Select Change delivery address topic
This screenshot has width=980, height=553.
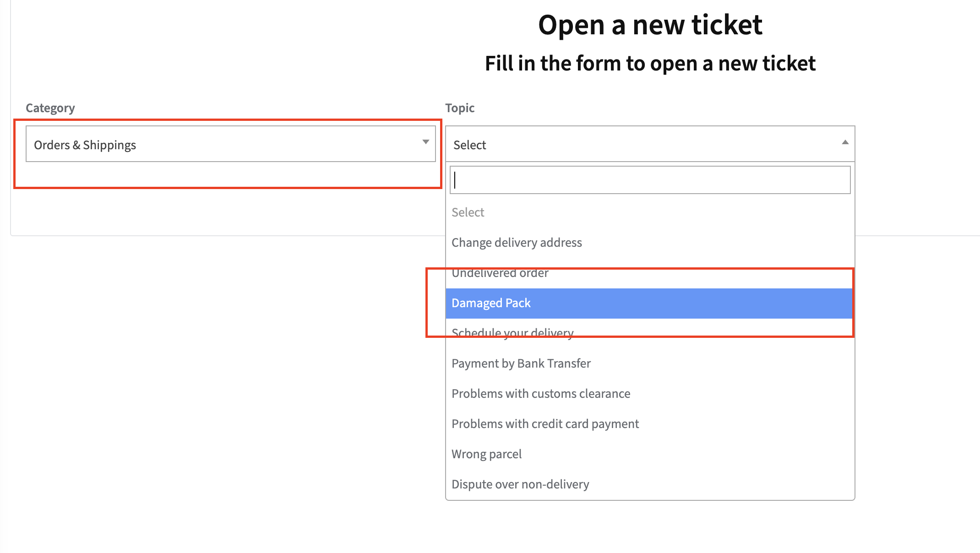pos(517,243)
